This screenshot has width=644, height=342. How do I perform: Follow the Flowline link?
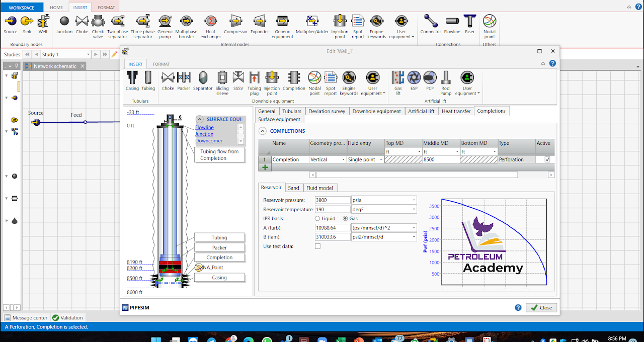click(x=204, y=127)
